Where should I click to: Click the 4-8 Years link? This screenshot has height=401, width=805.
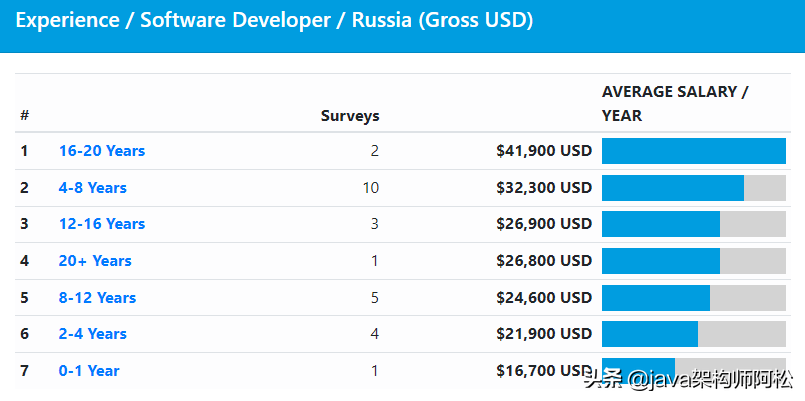pyautogui.click(x=93, y=188)
